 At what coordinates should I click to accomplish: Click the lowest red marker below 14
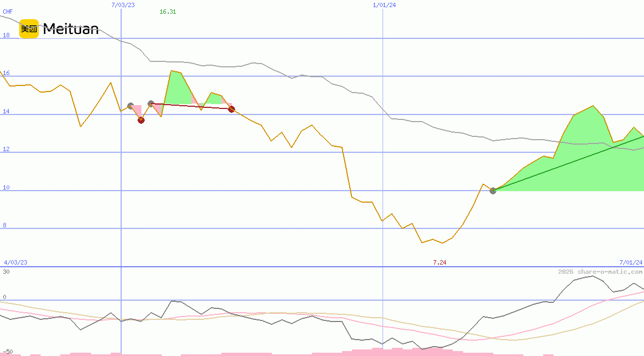(141, 120)
